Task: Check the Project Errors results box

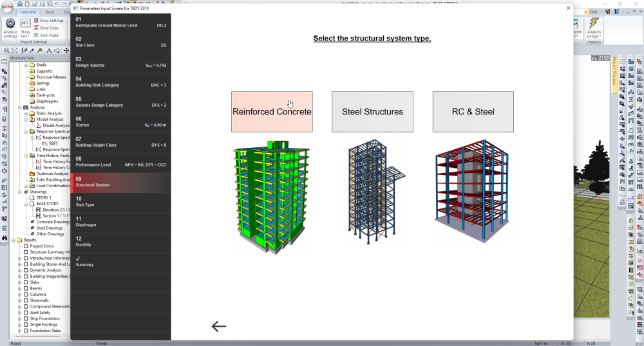Action: click(26, 246)
